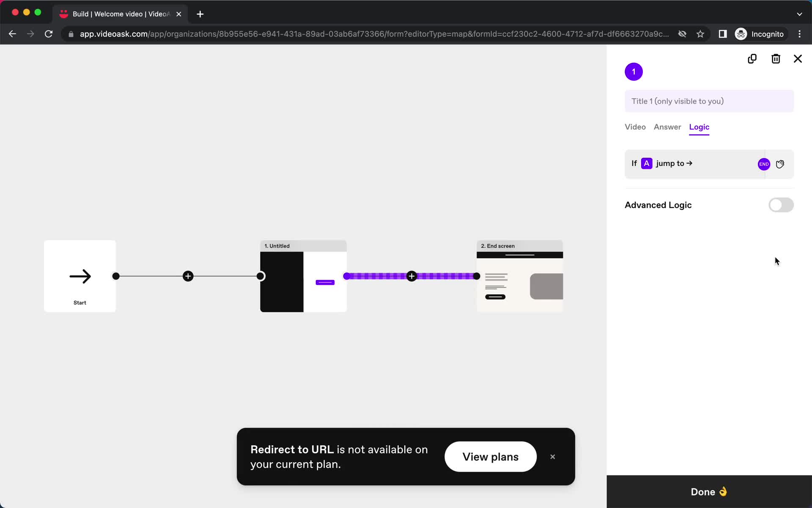The width and height of the screenshot is (812, 508).
Task: Toggle the Advanced Logic switch
Action: click(x=780, y=205)
